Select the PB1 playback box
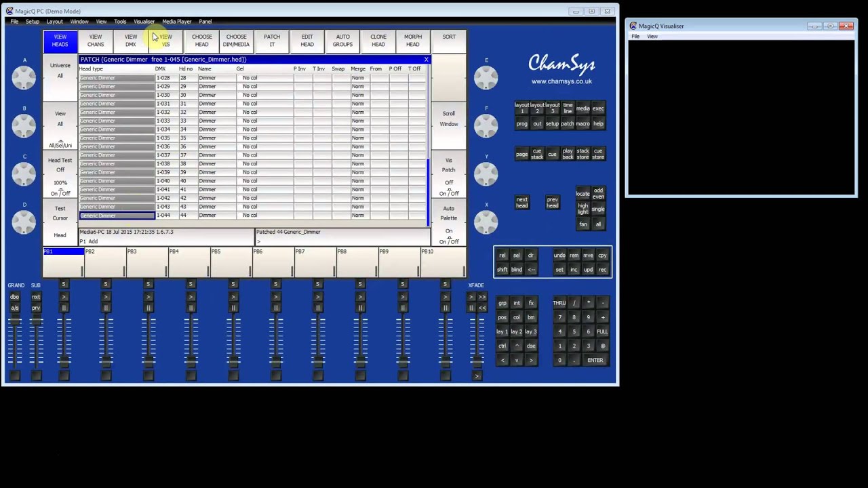Viewport: 868px width, 488px height. (x=64, y=262)
